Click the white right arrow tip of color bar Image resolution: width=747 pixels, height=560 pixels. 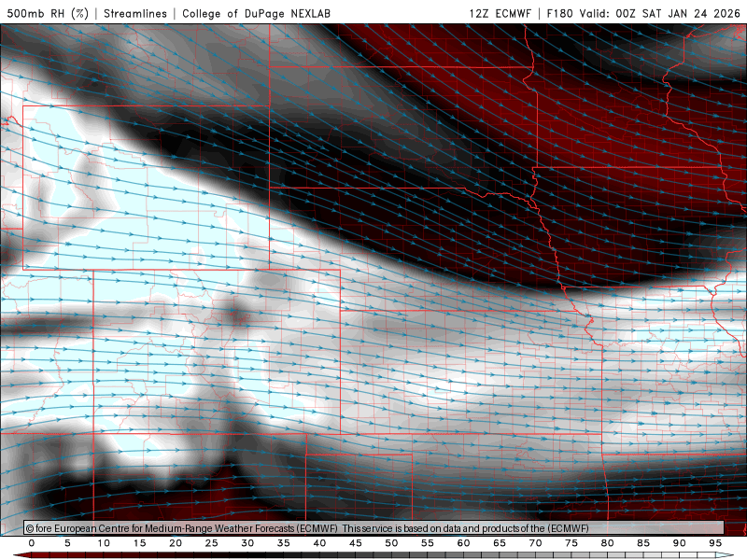pyautogui.click(x=725, y=555)
